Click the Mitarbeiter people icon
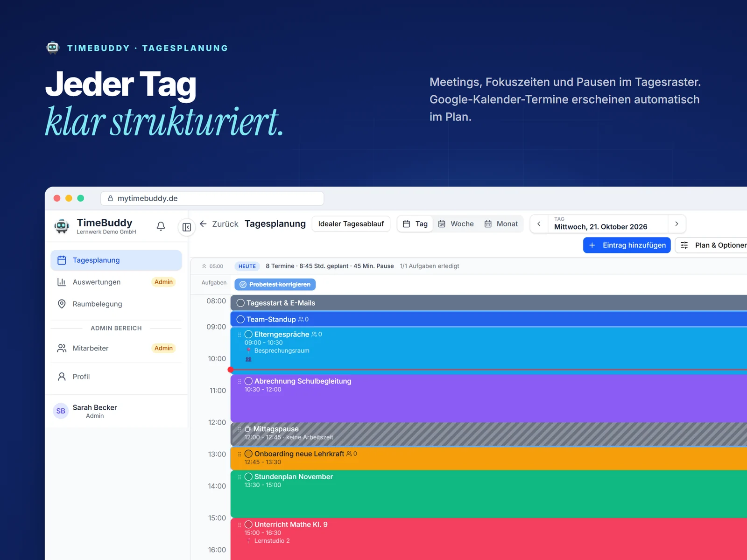This screenshot has width=747, height=560. pyautogui.click(x=62, y=348)
